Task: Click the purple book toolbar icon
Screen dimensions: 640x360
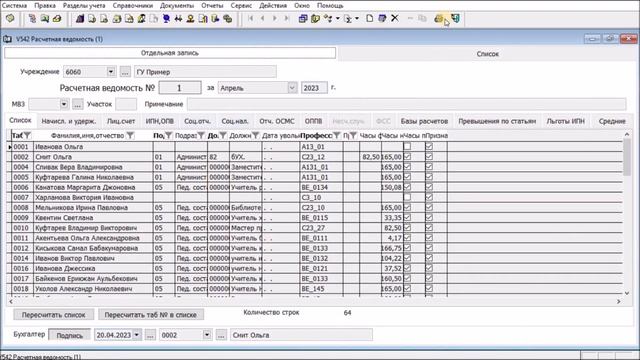Action: [x=80, y=19]
